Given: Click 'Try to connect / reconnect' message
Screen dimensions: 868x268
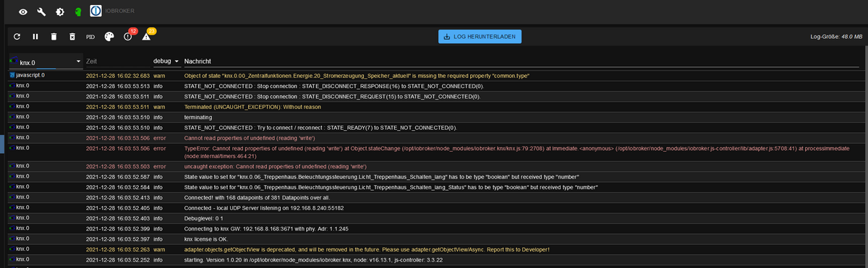Looking at the screenshot, I should 320,127.
